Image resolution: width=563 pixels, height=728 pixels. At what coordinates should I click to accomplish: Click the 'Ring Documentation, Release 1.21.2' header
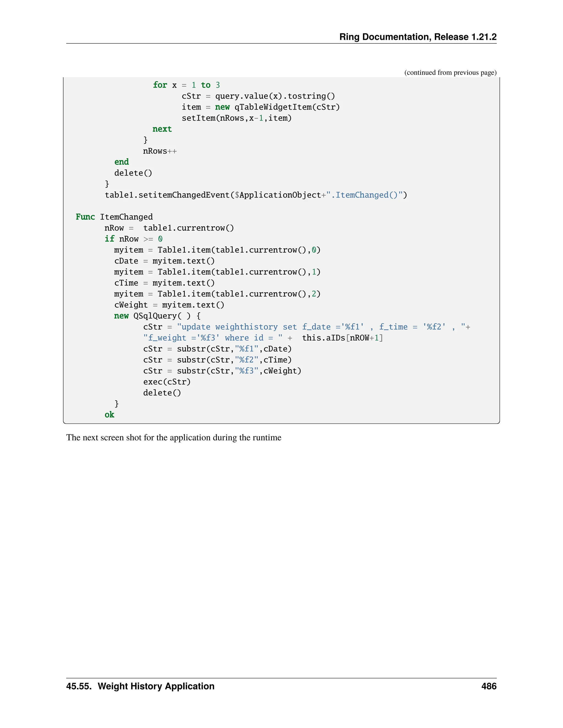coord(418,37)
